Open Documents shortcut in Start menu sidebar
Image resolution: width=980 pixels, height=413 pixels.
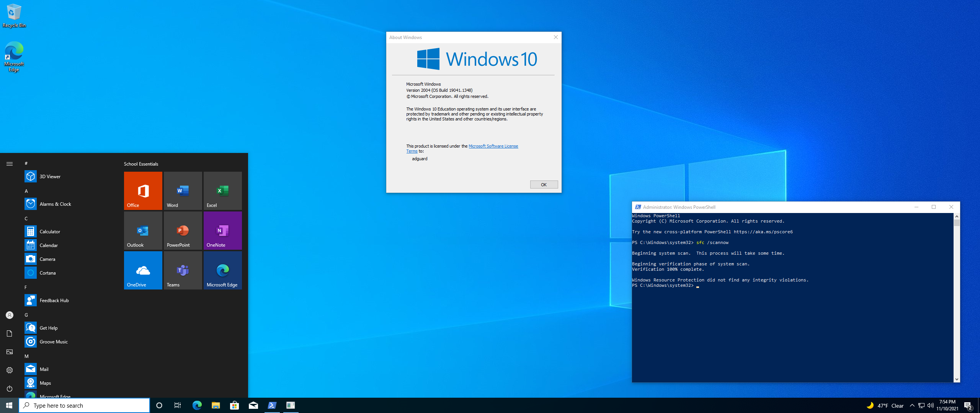[10, 333]
